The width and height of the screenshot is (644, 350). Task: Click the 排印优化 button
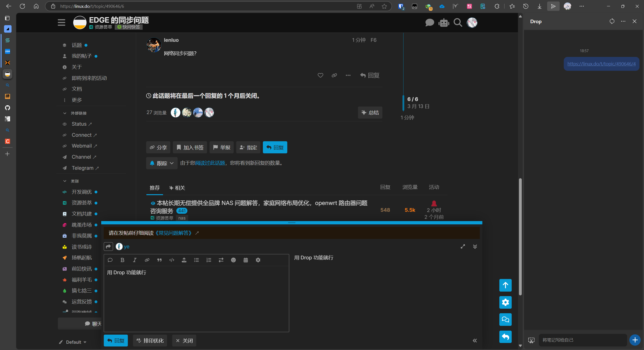pos(150,341)
